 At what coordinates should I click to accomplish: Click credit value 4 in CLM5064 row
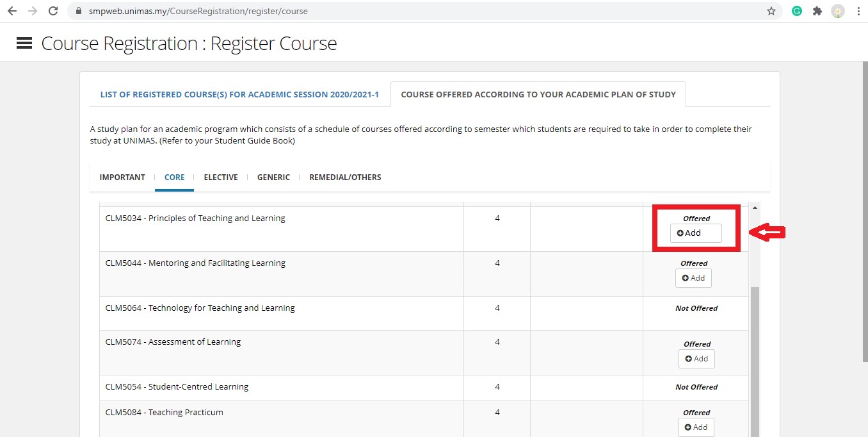[x=497, y=308]
